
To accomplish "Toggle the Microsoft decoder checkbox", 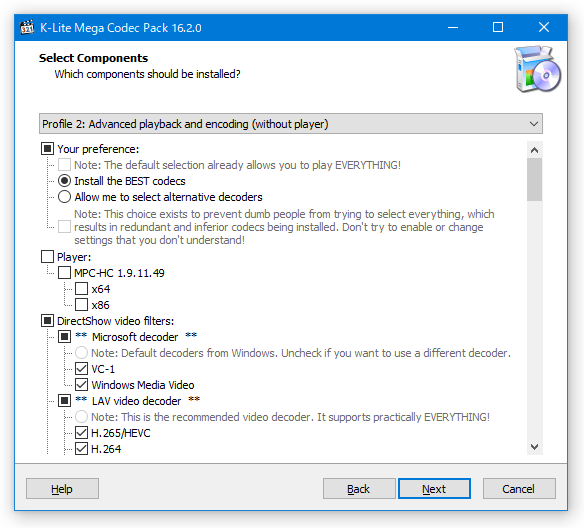I will pos(64,337).
